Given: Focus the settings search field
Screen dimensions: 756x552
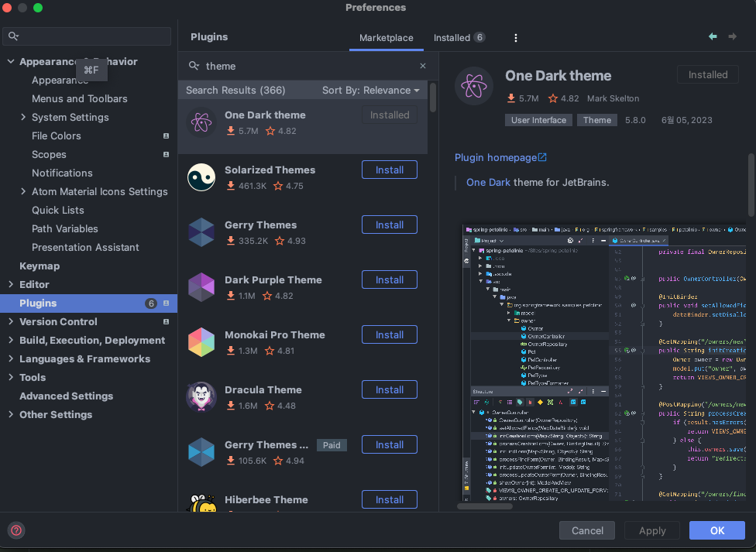Looking at the screenshot, I should (x=87, y=36).
